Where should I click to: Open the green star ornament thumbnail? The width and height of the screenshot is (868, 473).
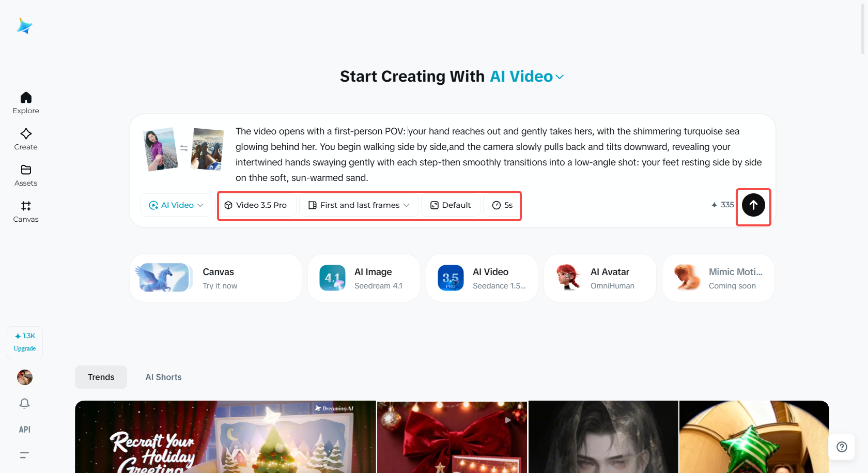pos(754,437)
